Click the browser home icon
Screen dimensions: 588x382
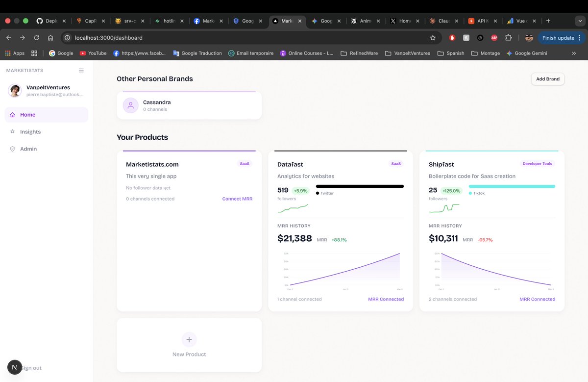coord(50,38)
